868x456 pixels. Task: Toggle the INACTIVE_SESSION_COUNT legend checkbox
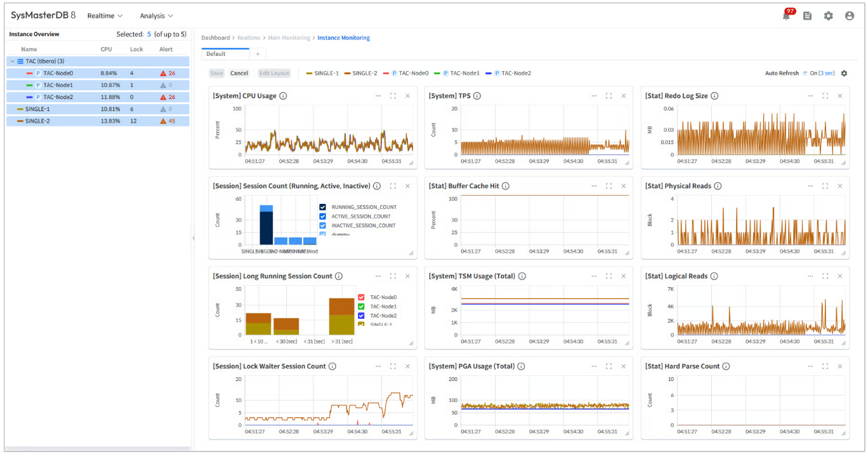[323, 225]
